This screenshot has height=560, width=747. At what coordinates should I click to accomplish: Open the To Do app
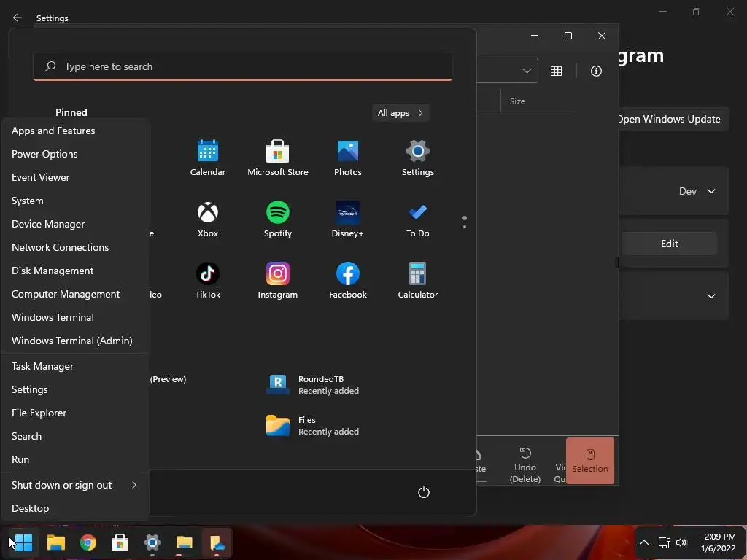(x=418, y=219)
